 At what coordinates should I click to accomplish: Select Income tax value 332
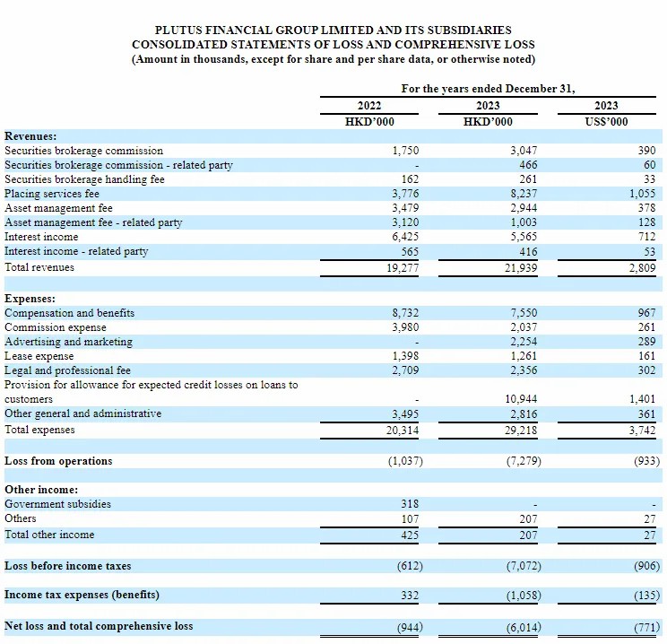[410, 595]
